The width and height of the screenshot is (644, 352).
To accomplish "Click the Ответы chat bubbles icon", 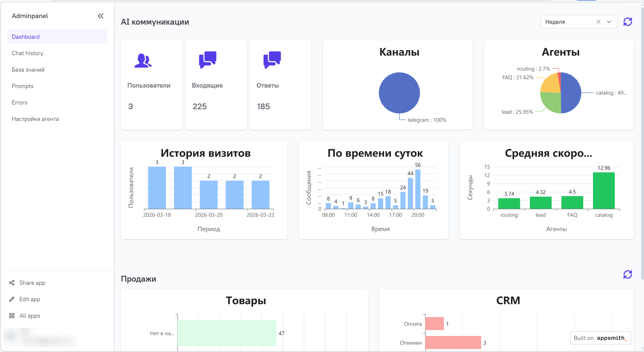I will tap(272, 60).
